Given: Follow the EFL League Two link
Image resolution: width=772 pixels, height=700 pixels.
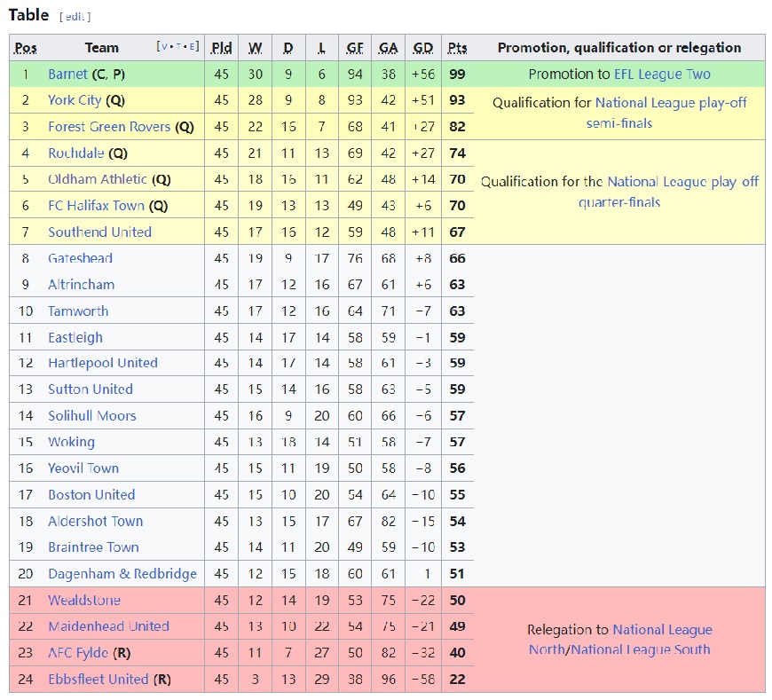Looking at the screenshot, I should pyautogui.click(x=662, y=75).
